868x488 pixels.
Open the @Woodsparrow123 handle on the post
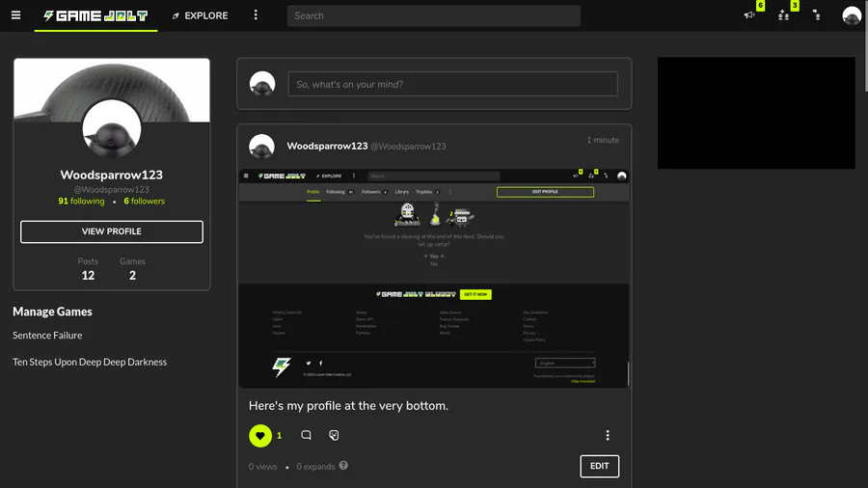408,147
